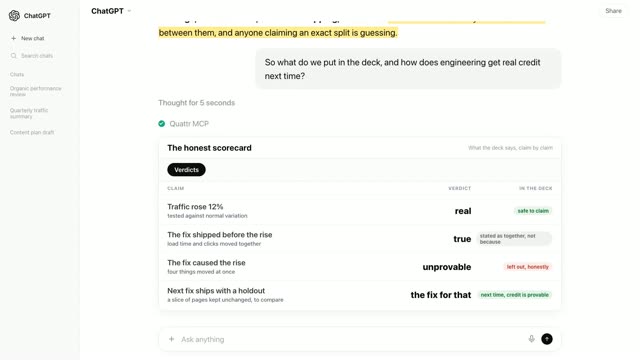640x360 pixels.
Task: Click the plus attach icon in message box
Action: 171,339
